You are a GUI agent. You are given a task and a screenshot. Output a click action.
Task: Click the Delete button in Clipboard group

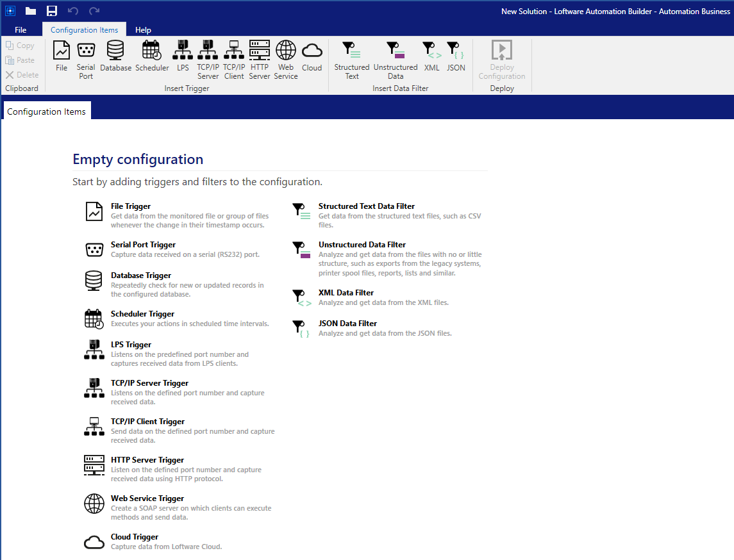tap(22, 74)
